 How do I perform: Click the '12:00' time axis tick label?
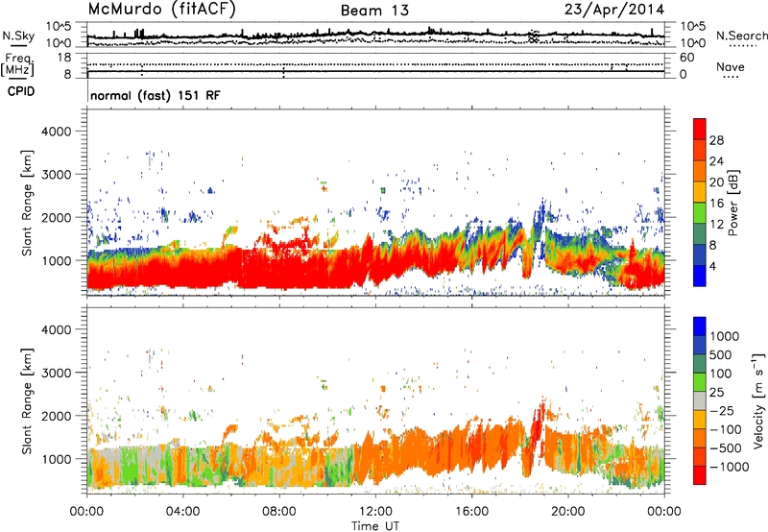click(x=375, y=512)
